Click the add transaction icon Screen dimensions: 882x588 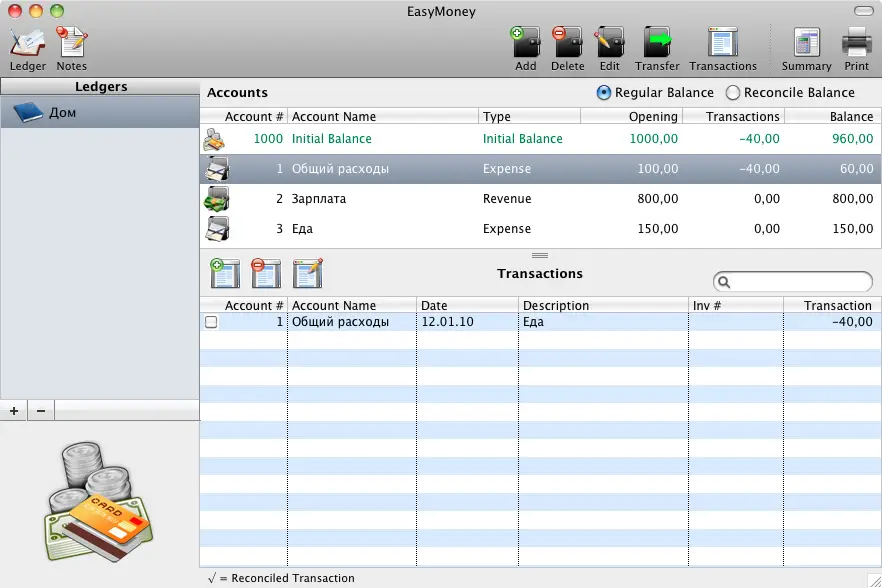[x=224, y=273]
